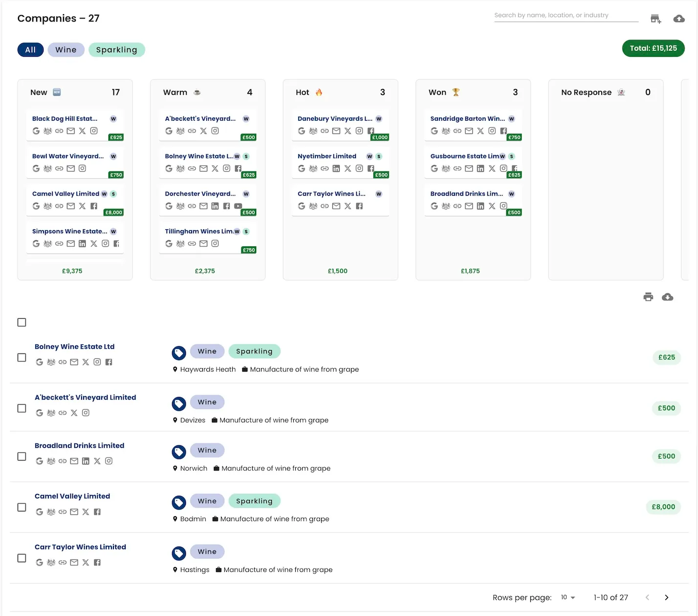Screen dimensions: 698x616
Task: Open Carr Taylor Wines Limited link in table
Action: point(80,547)
